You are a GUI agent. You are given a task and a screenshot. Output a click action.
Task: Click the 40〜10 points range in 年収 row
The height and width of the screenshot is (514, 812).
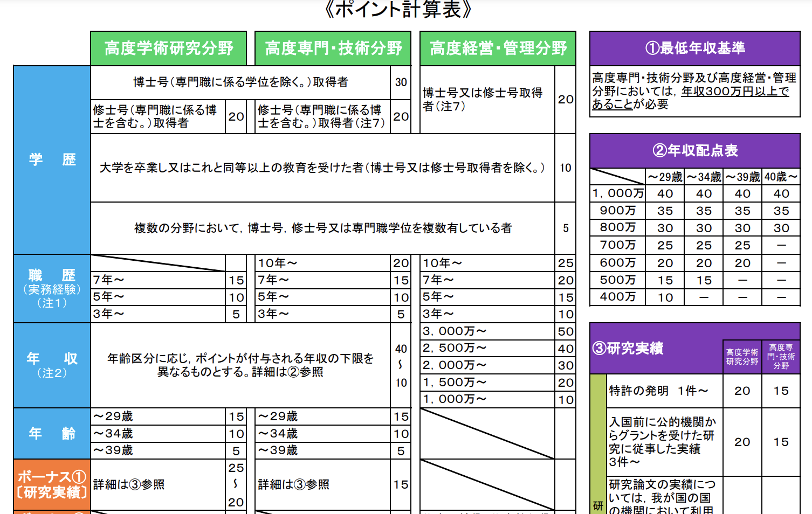coord(401,366)
